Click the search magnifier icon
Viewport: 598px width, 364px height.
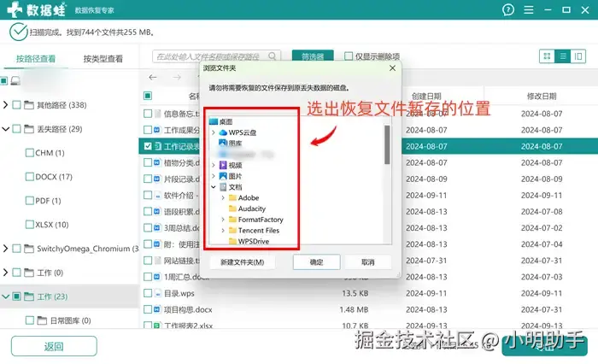coord(273,56)
